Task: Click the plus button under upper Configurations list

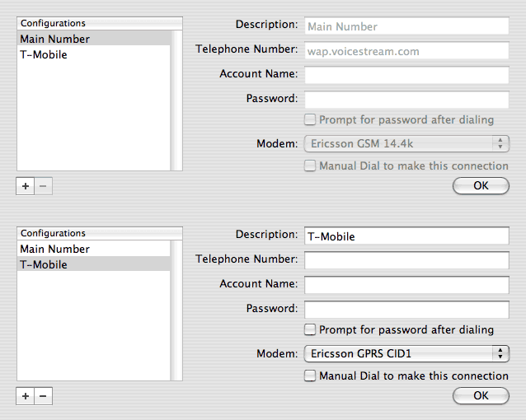Action: [x=26, y=186]
